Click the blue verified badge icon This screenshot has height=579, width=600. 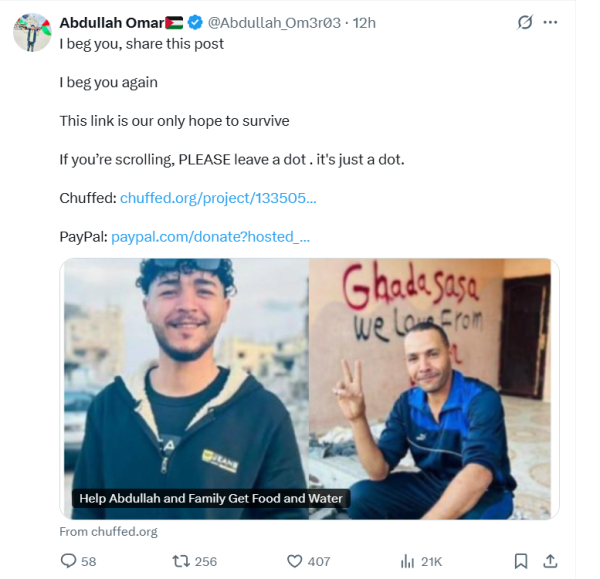tap(195, 23)
